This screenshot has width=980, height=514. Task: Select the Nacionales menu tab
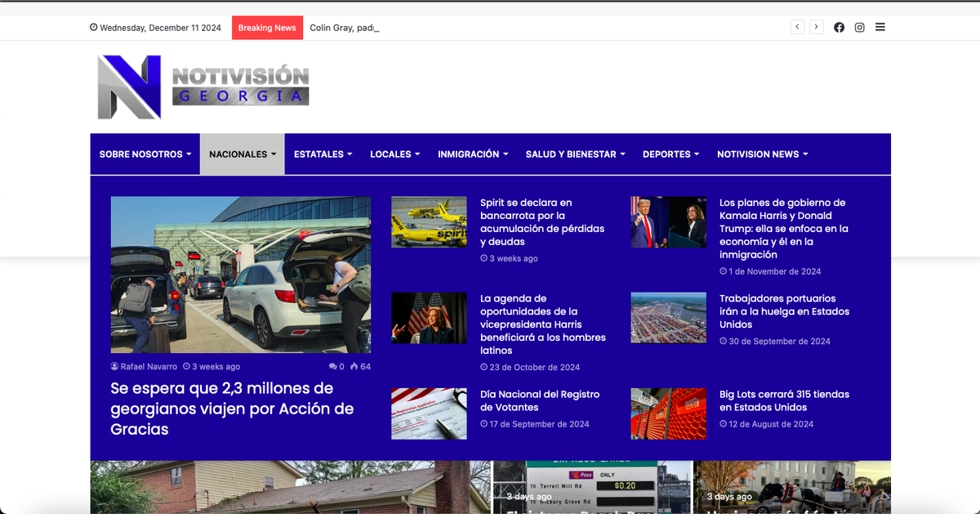(242, 154)
